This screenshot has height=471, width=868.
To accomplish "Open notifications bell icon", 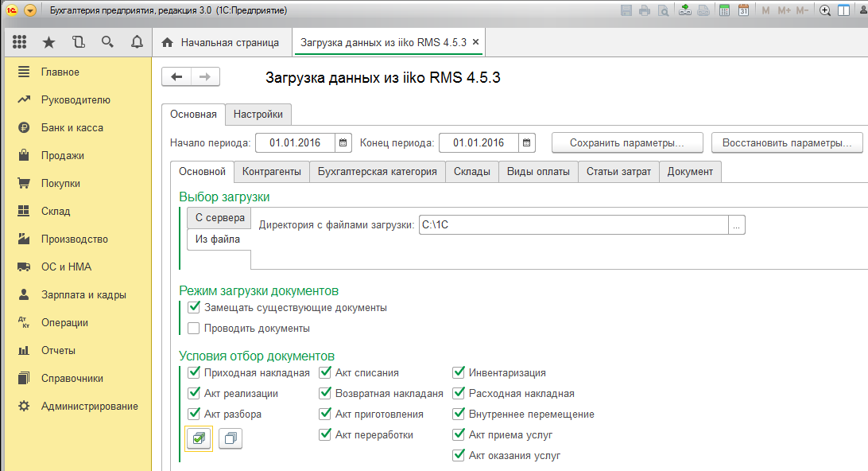I will pos(136,42).
